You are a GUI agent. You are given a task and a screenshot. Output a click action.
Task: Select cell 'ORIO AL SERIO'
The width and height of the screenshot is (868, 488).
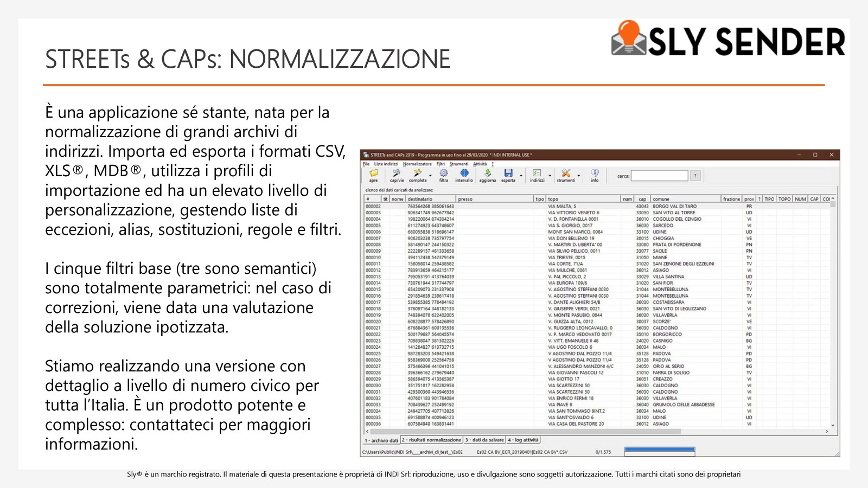(x=668, y=366)
